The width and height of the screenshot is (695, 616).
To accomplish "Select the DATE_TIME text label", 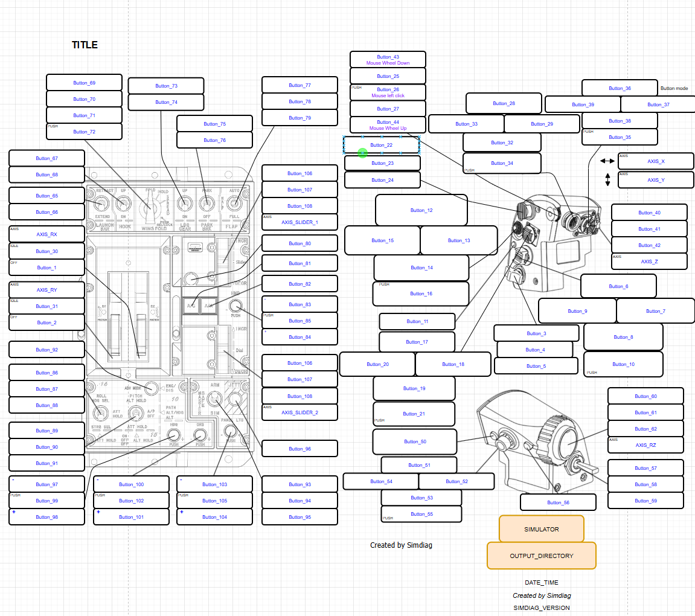I will (541, 582).
